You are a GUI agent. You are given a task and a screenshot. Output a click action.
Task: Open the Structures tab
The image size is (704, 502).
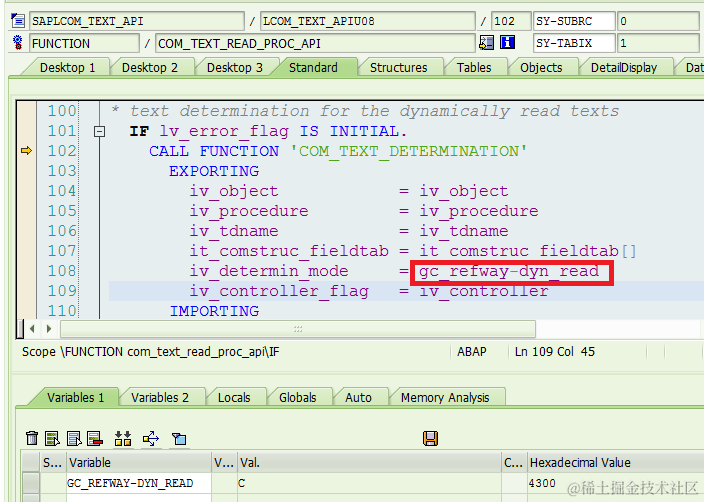click(x=398, y=67)
